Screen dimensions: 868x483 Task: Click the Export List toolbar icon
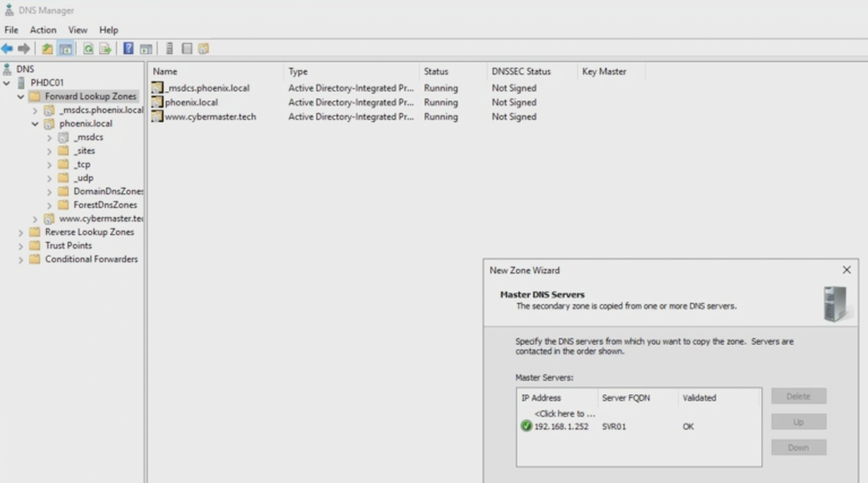pos(105,49)
